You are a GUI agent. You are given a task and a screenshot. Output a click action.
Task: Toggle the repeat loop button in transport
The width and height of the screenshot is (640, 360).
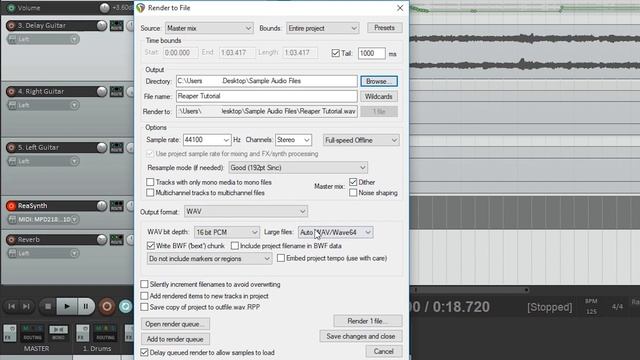125,306
